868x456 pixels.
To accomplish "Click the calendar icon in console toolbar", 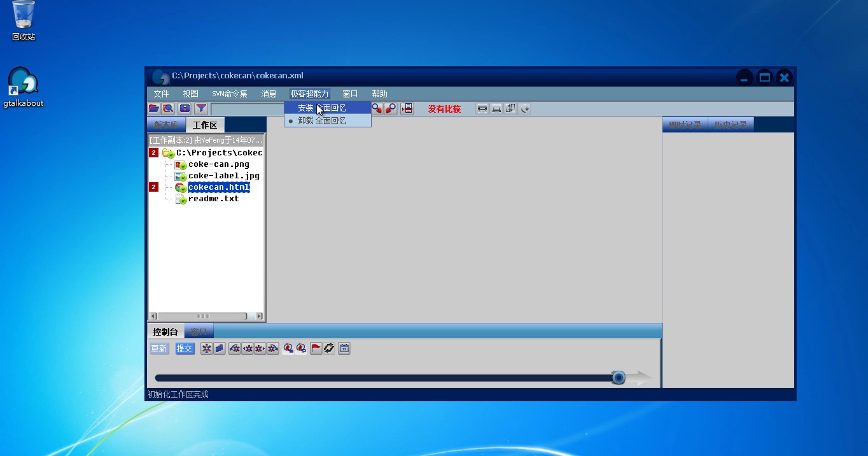I will click(344, 349).
